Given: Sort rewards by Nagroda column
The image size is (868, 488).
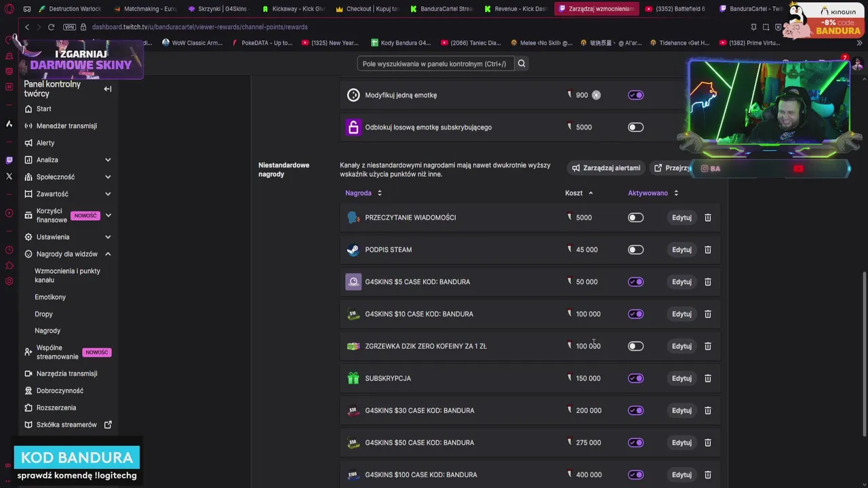Looking at the screenshot, I should point(363,193).
